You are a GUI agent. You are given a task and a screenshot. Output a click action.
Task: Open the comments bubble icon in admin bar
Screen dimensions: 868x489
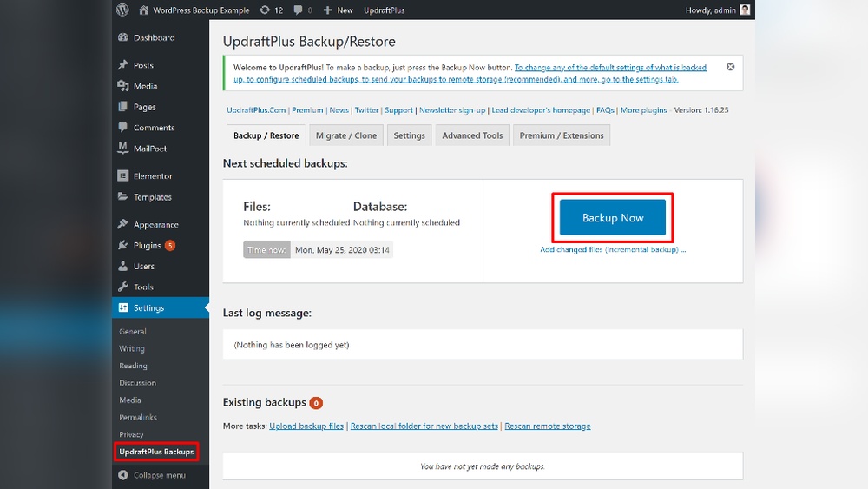coord(298,10)
